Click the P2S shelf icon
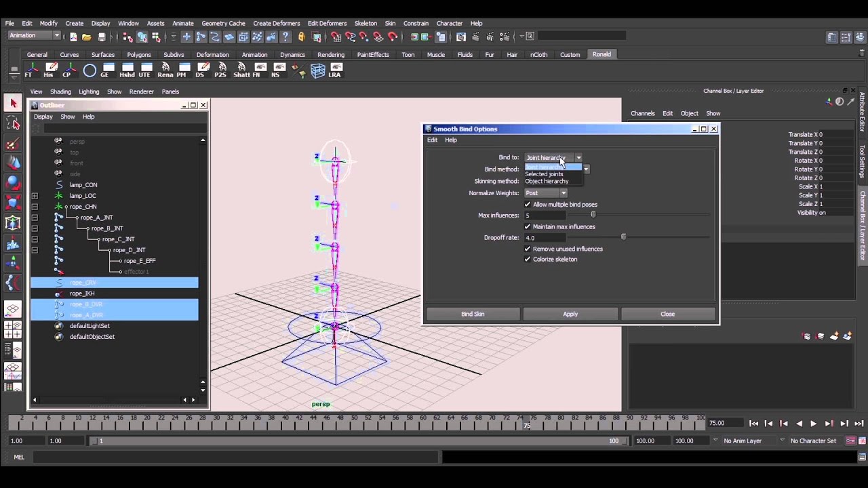 tap(220, 70)
